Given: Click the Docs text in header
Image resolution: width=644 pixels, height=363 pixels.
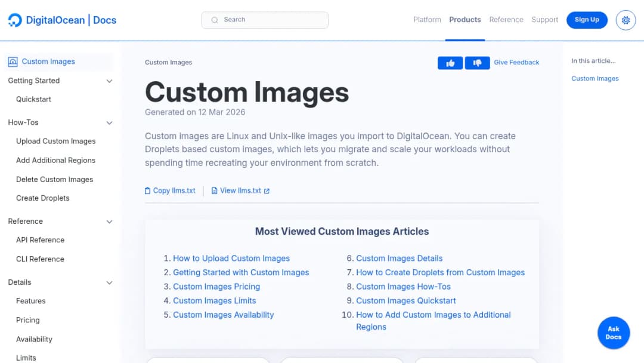Looking at the screenshot, I should pos(105,20).
